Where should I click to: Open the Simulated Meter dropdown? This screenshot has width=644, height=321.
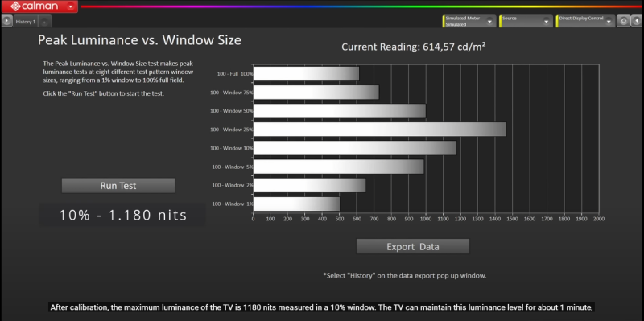pyautogui.click(x=490, y=22)
